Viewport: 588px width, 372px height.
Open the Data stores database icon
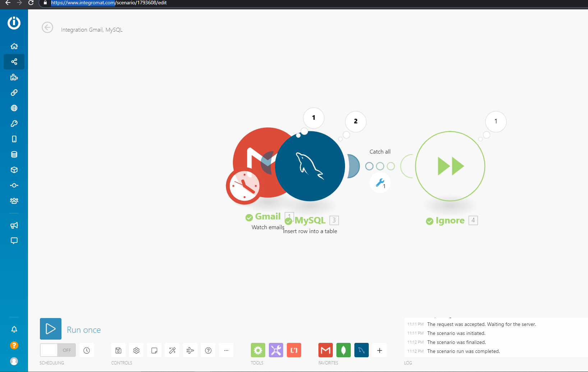(x=14, y=154)
